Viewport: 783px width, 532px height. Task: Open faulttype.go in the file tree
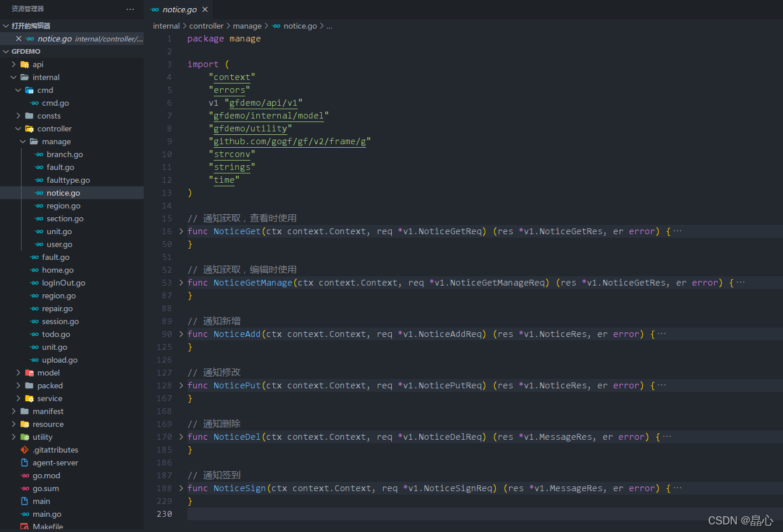pyautogui.click(x=68, y=180)
